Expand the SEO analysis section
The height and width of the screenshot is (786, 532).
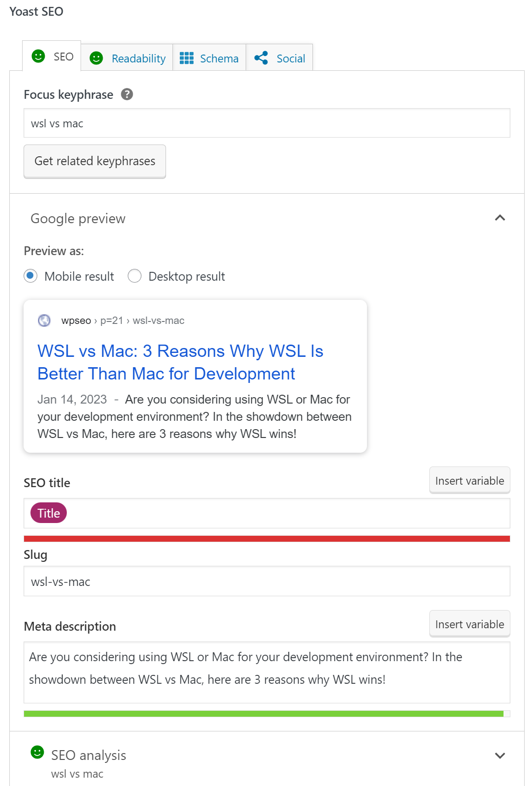[x=500, y=756]
